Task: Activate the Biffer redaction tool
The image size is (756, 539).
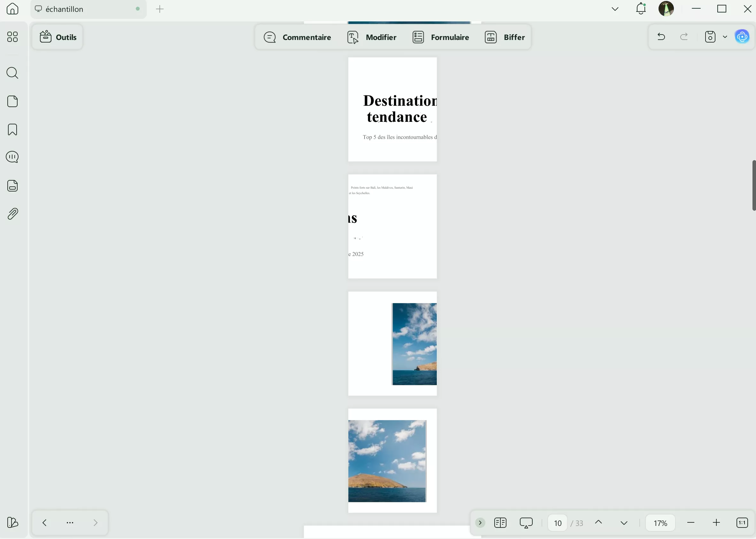Action: click(505, 37)
